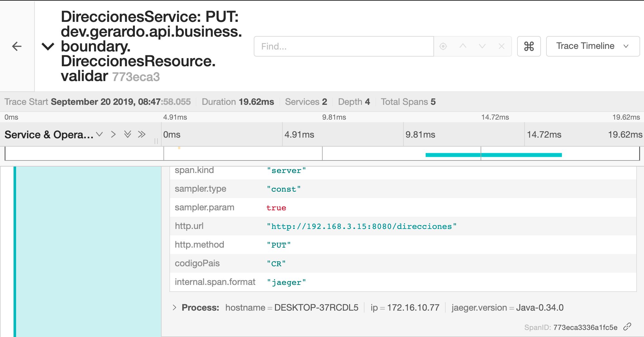This screenshot has width=644, height=337.
Task: Expand all spans with double down chevron
Action: (128, 134)
